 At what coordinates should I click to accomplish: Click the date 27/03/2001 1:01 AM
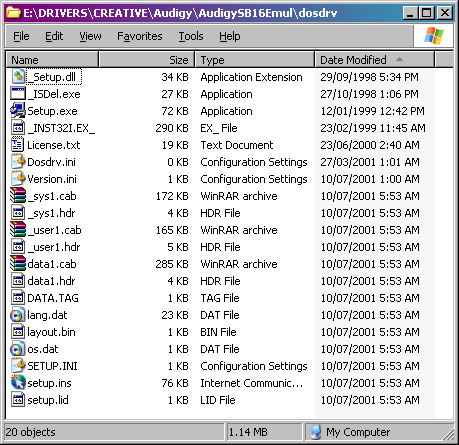tap(370, 162)
